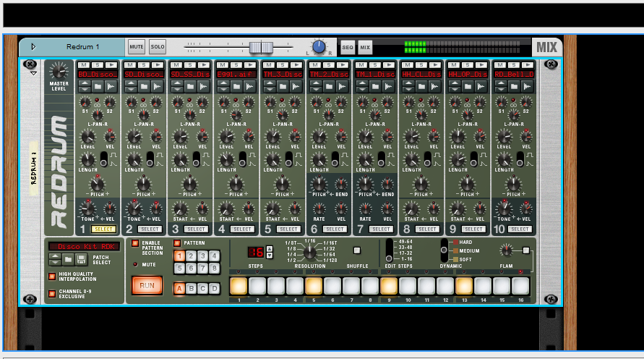Click channel 7 Rate knob
The image size is (644, 359).
[x=365, y=208]
